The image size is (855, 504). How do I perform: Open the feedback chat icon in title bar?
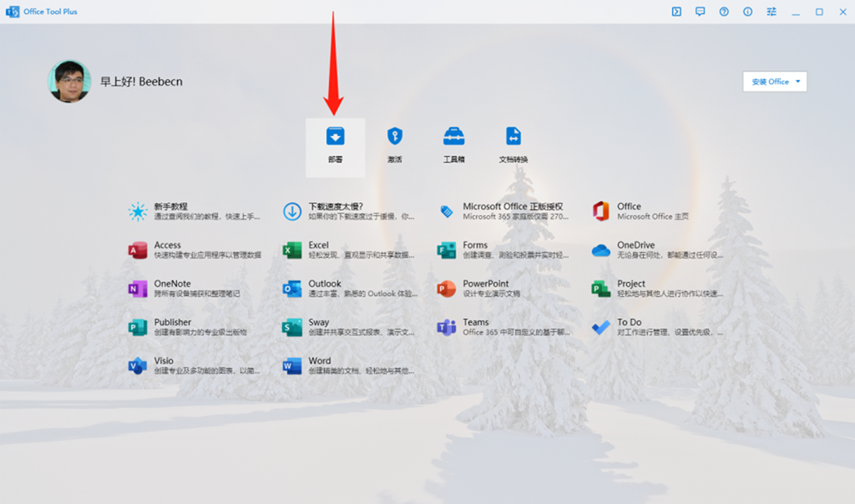tap(701, 12)
